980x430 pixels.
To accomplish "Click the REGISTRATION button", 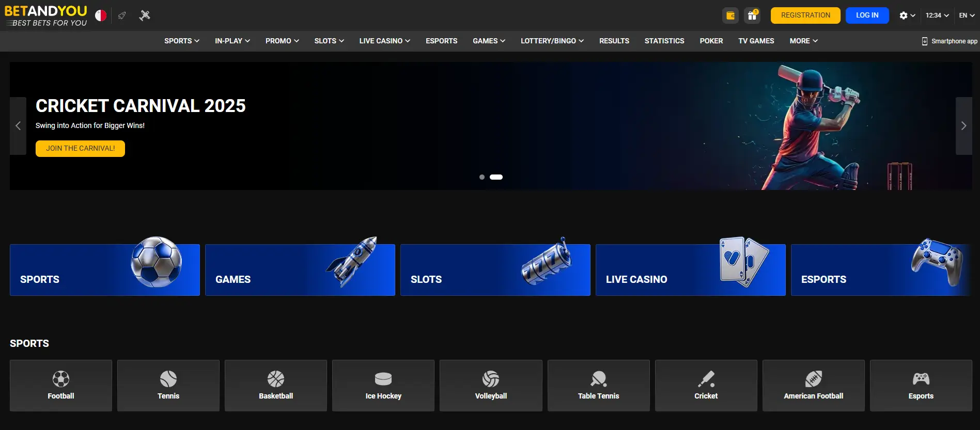I will click(805, 15).
